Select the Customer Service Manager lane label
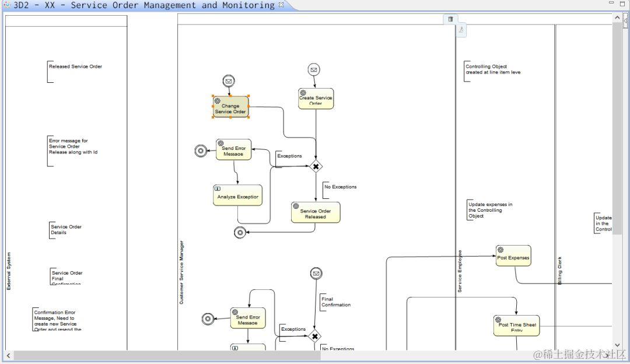 click(181, 272)
